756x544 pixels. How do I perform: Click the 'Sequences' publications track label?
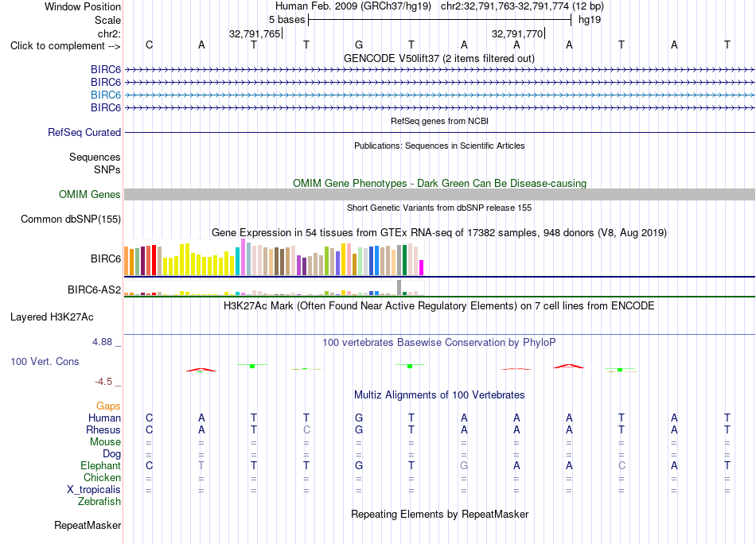(95, 157)
